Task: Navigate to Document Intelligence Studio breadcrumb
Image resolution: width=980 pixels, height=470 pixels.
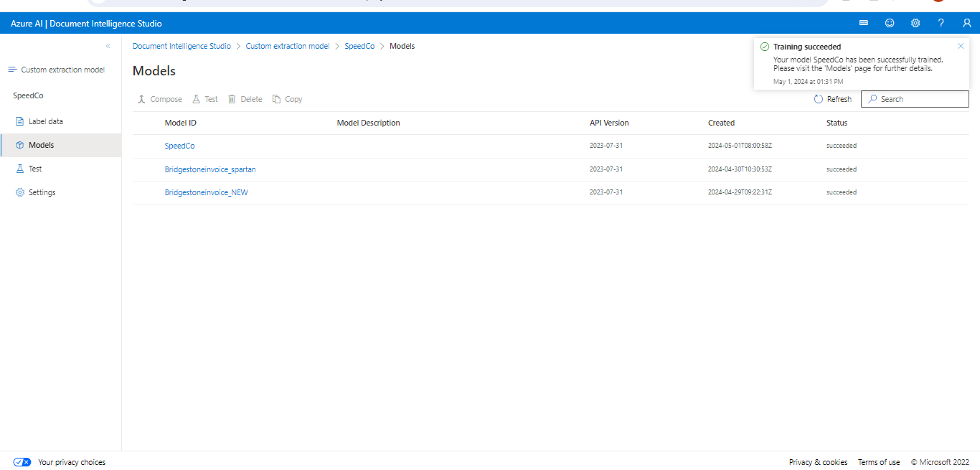Action: pyautogui.click(x=182, y=45)
